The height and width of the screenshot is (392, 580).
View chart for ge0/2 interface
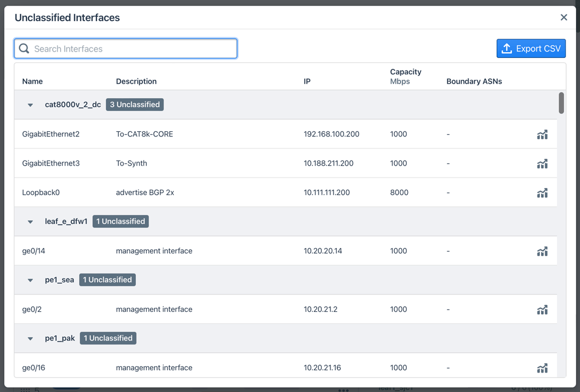[x=542, y=309]
